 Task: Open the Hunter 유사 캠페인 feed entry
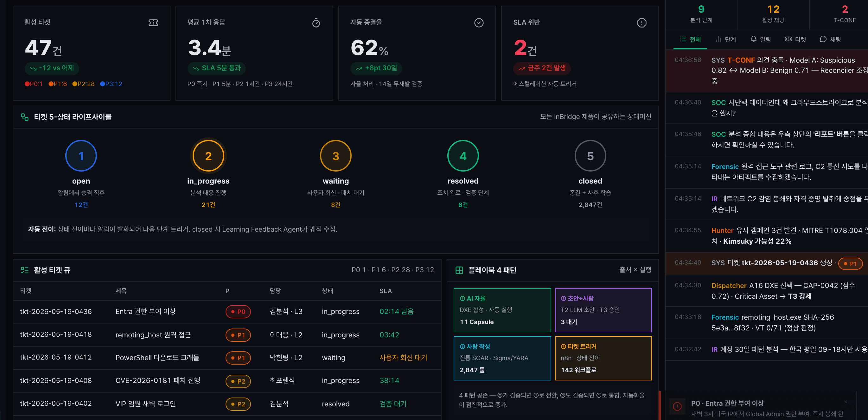[767, 236]
